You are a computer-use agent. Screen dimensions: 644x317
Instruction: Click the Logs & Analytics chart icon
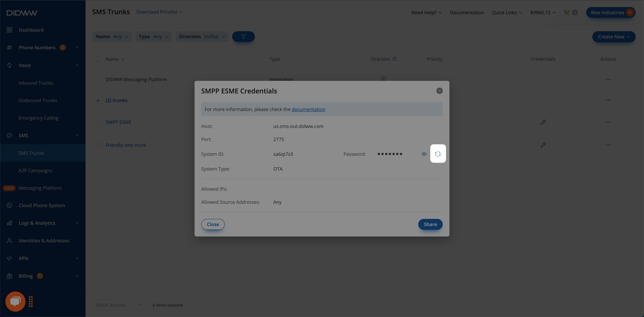pos(9,223)
